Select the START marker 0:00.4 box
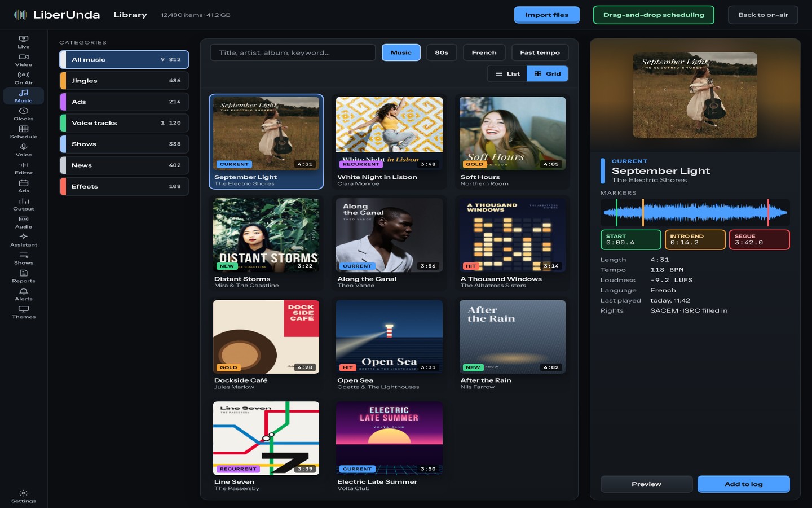 tap(630, 240)
